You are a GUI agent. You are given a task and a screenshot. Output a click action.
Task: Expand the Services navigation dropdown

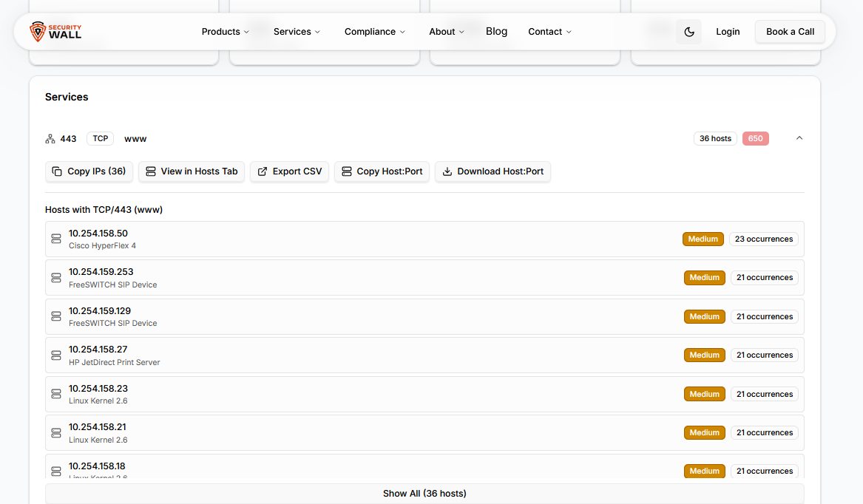click(297, 32)
